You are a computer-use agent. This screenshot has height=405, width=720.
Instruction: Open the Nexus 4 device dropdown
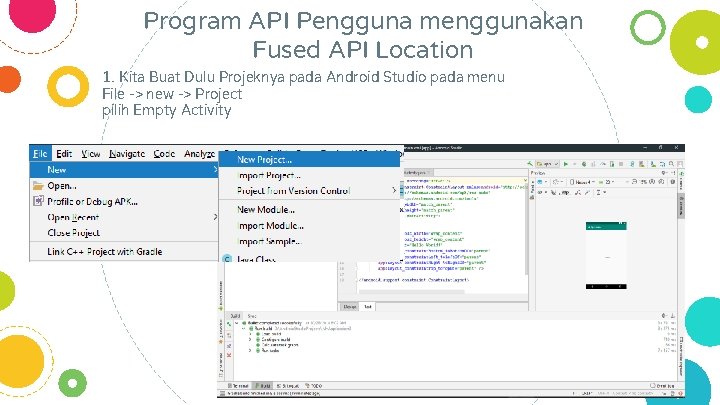[x=584, y=182]
